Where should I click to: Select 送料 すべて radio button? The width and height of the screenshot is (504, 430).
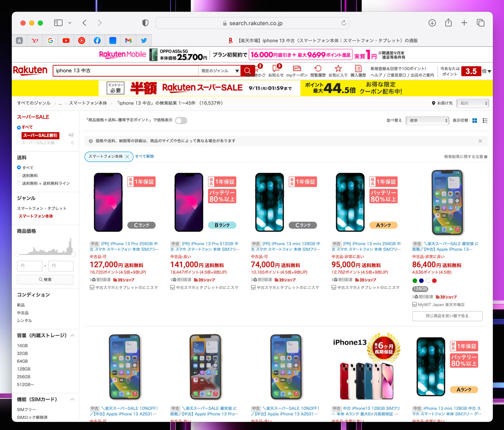(x=19, y=167)
